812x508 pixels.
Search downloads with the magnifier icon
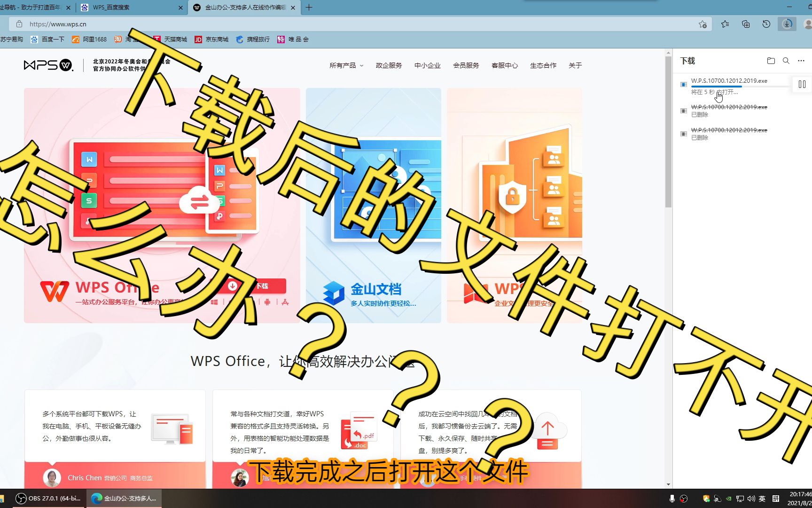click(786, 61)
